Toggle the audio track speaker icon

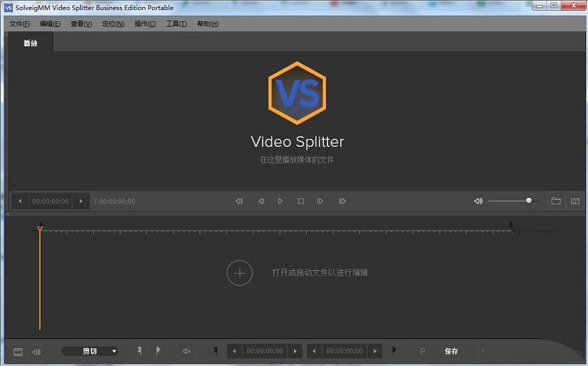point(36,352)
